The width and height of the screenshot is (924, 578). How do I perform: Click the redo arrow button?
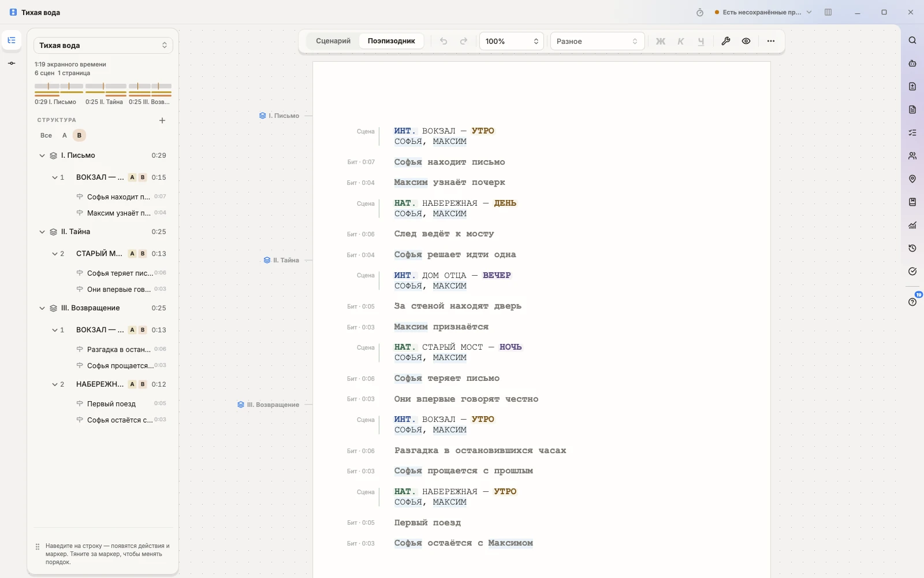click(464, 41)
